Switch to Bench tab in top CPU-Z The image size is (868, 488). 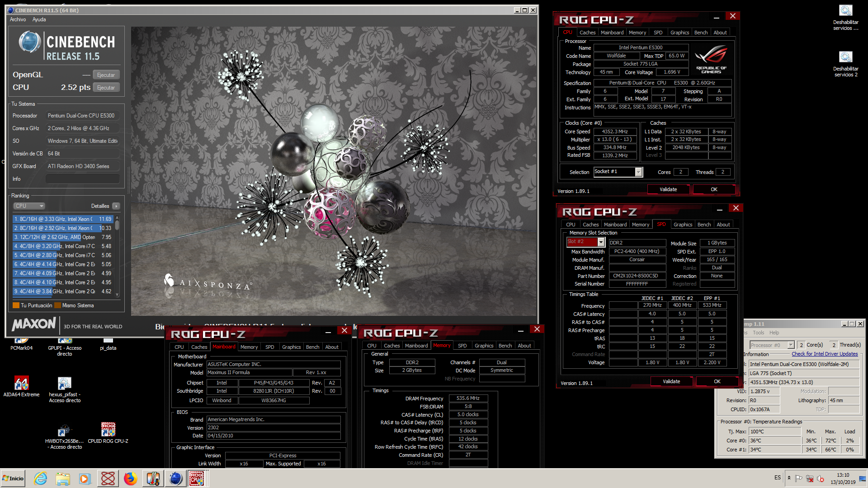pyautogui.click(x=701, y=33)
